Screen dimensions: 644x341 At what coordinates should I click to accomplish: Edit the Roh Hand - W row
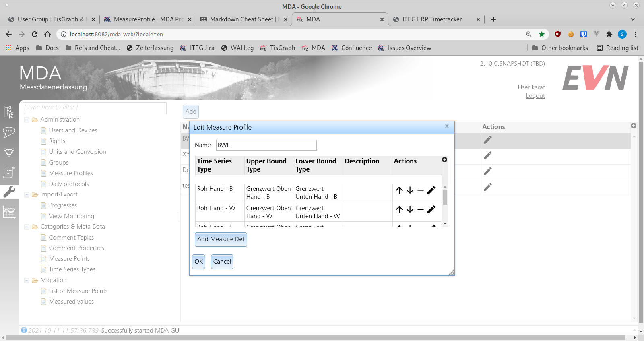tap(431, 209)
